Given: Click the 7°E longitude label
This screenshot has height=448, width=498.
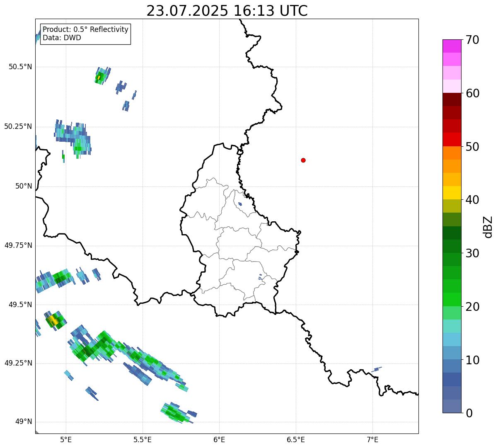Looking at the screenshot, I should point(372,439).
